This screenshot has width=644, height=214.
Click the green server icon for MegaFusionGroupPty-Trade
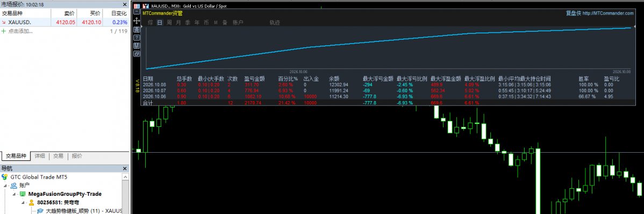pyautogui.click(x=22, y=194)
